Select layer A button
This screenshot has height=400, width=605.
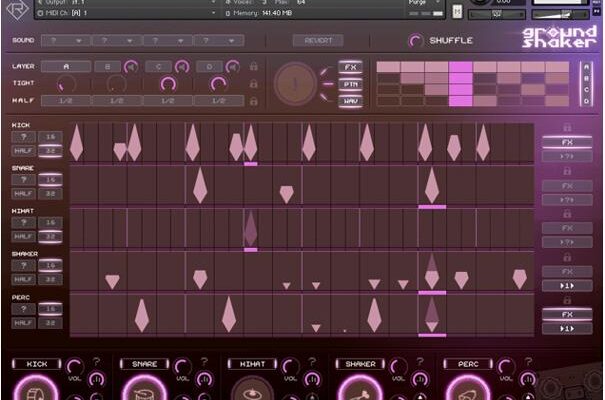pyautogui.click(x=66, y=67)
